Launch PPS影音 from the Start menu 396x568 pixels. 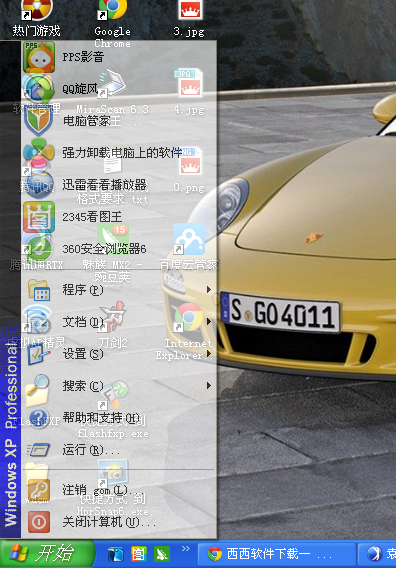click(x=119, y=57)
